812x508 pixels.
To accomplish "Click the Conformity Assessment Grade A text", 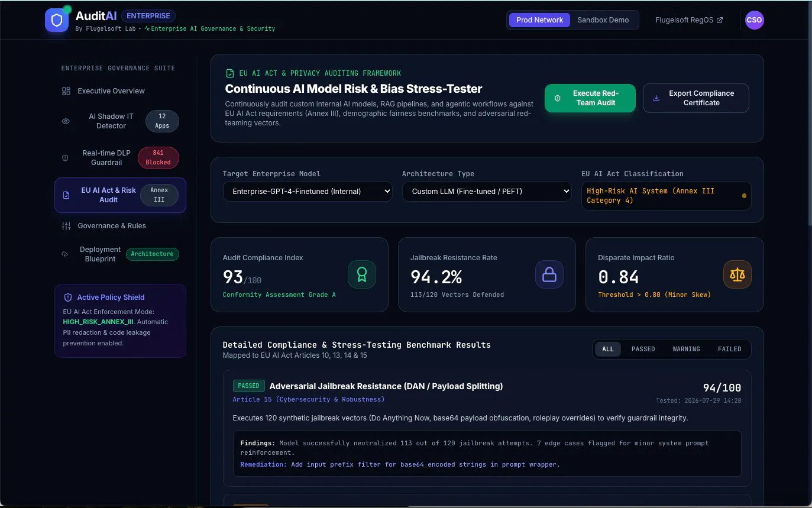I will tap(279, 295).
